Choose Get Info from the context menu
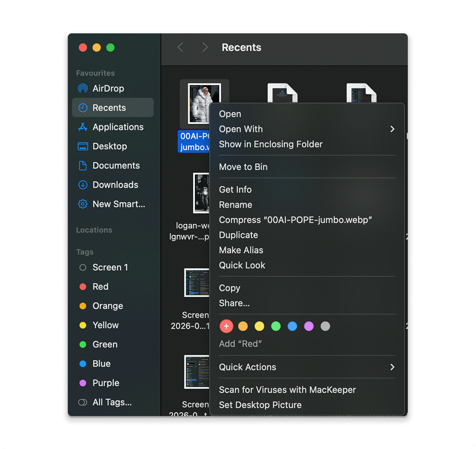 [235, 189]
